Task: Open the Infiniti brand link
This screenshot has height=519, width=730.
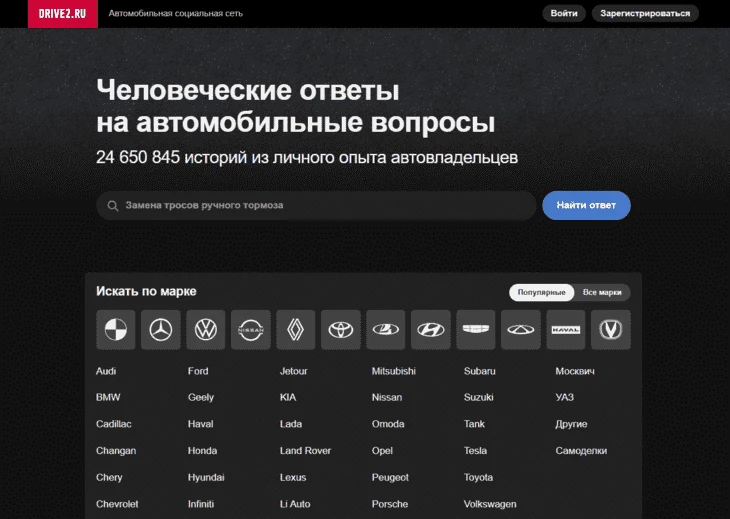Action: point(201,504)
